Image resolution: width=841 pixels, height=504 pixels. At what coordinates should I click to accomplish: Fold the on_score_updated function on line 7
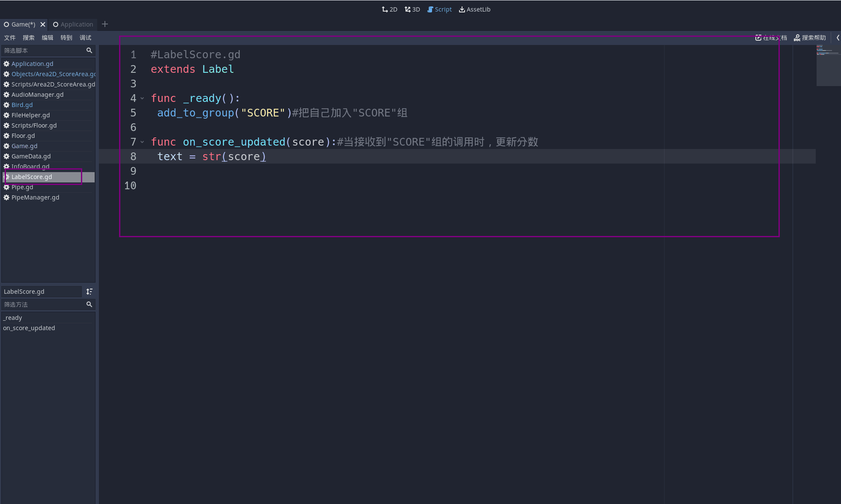(x=142, y=142)
